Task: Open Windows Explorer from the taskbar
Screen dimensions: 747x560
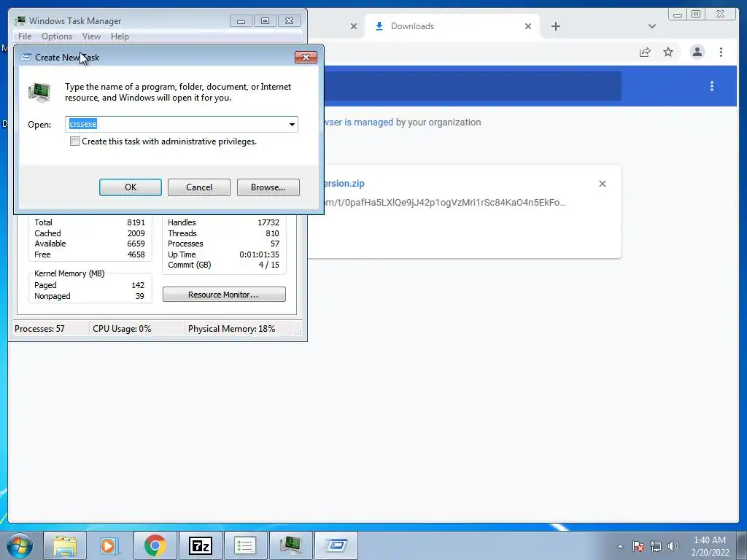Action: pos(64,545)
